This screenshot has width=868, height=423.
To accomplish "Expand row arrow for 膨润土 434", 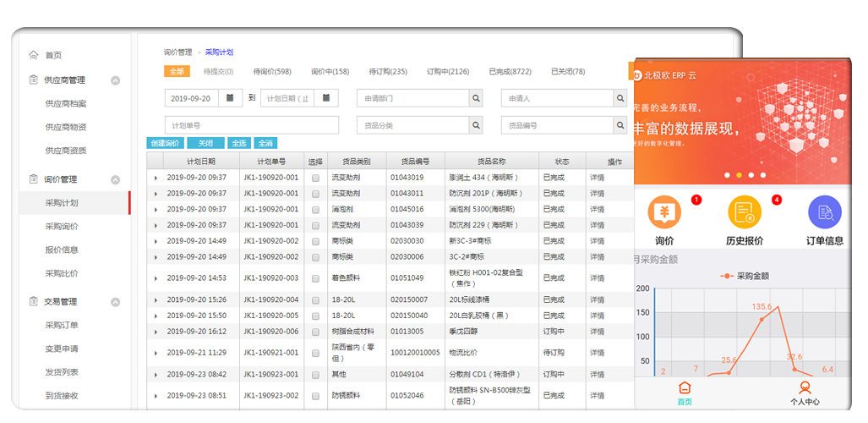I will point(156,178).
